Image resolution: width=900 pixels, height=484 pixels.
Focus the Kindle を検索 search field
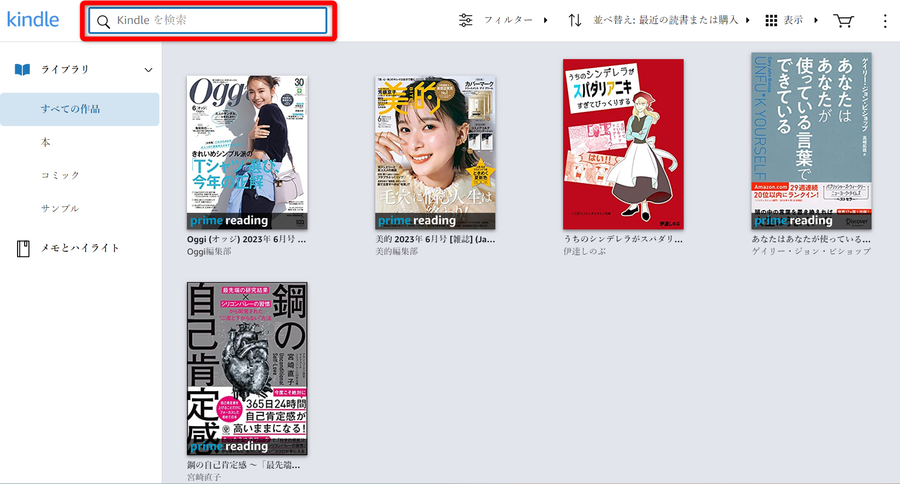tap(208, 21)
